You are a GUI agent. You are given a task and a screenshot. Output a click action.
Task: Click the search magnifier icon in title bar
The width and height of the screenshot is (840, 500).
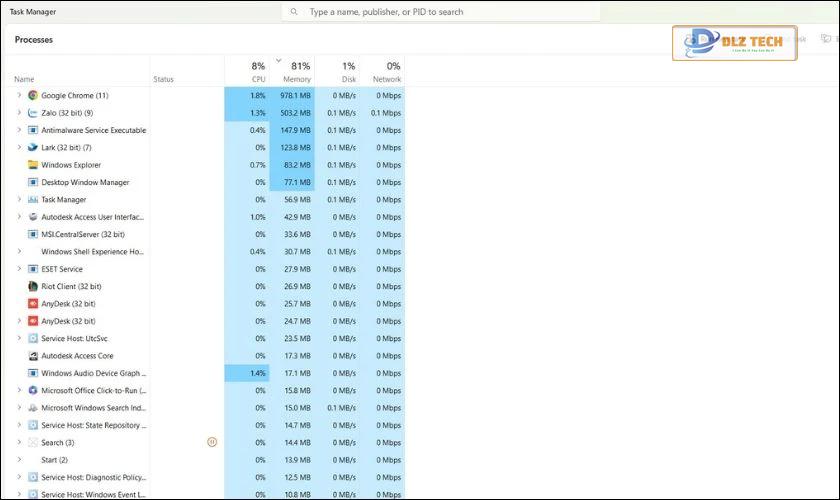[x=294, y=12]
